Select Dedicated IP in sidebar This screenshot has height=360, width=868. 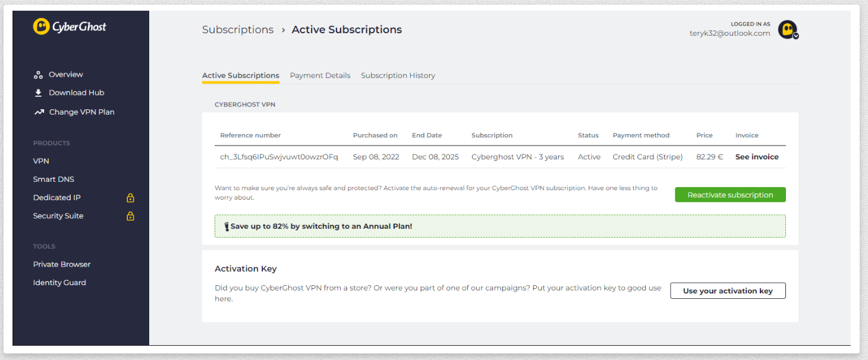(x=57, y=198)
